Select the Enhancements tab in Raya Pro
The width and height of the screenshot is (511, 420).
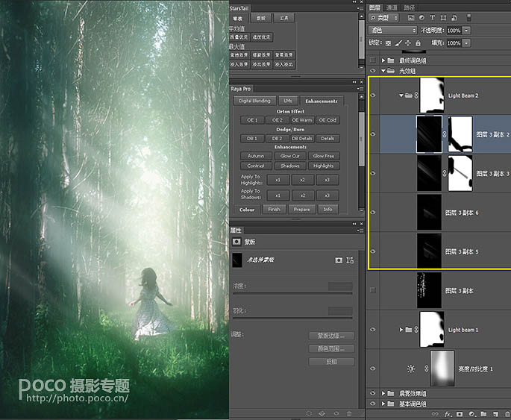click(x=322, y=101)
